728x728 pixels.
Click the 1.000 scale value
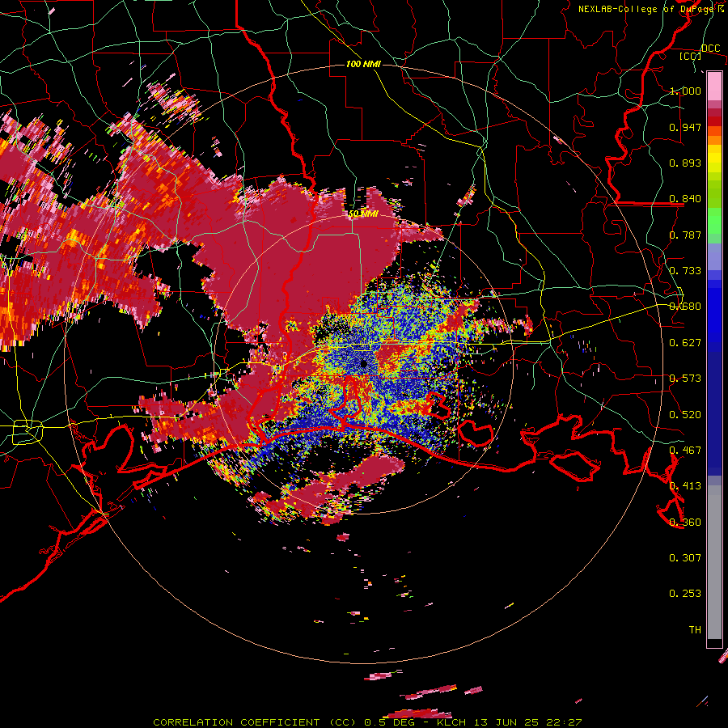point(685,91)
